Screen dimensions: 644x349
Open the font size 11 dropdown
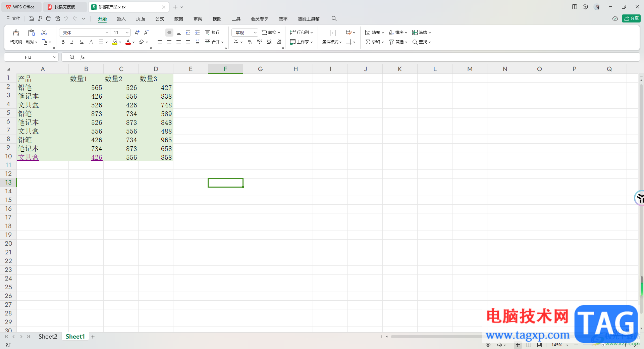tap(127, 33)
